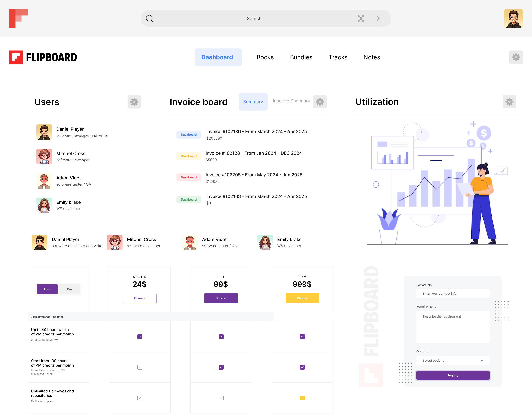Image resolution: width=532 pixels, height=414 pixels.
Task: Open the profile avatar in top-right corner
Action: (x=513, y=18)
